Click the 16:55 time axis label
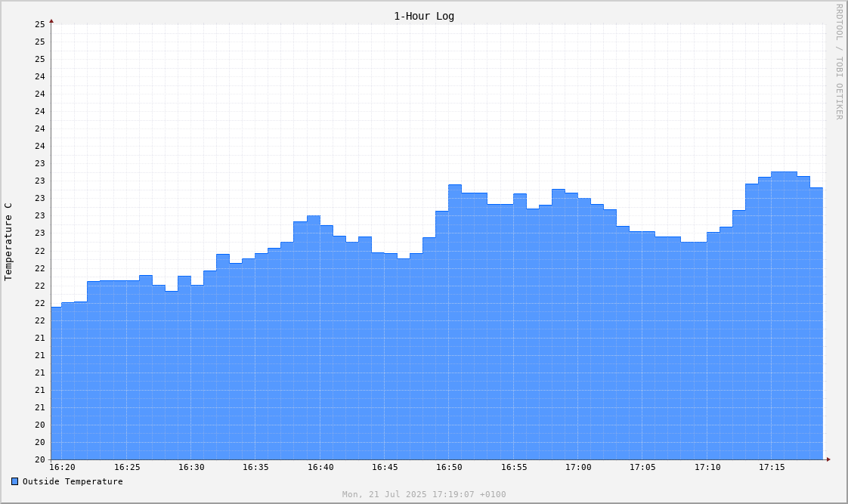Image resolution: width=848 pixels, height=504 pixels. point(514,467)
